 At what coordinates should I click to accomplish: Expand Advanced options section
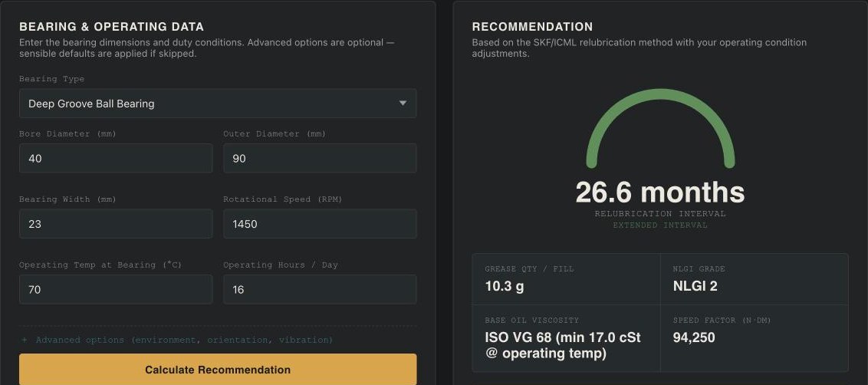pos(177,340)
